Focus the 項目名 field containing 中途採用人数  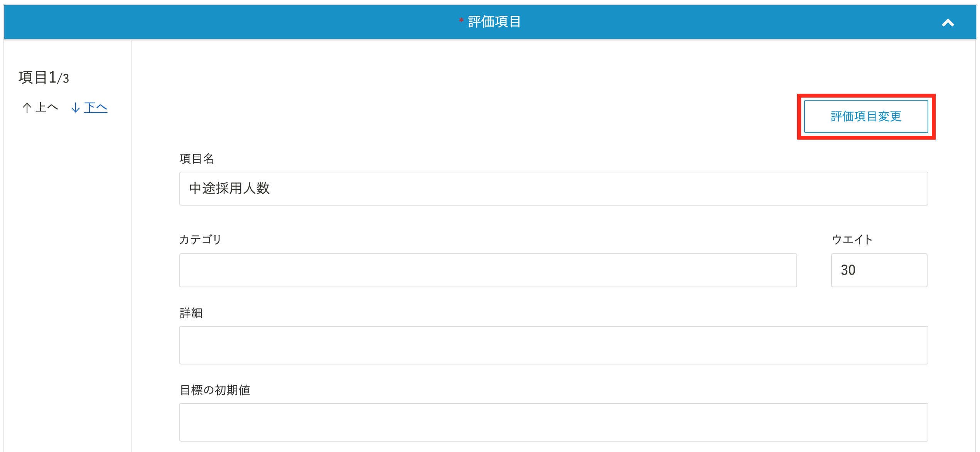tap(553, 189)
